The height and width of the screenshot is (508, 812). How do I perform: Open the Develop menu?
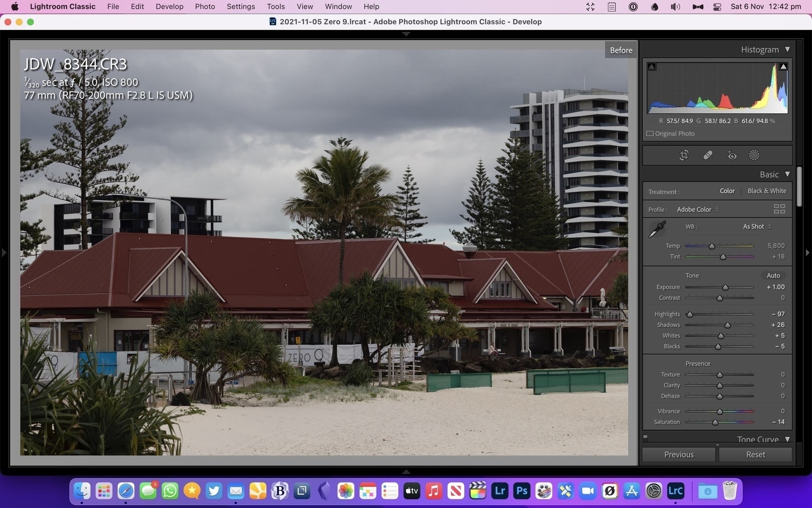coord(169,7)
